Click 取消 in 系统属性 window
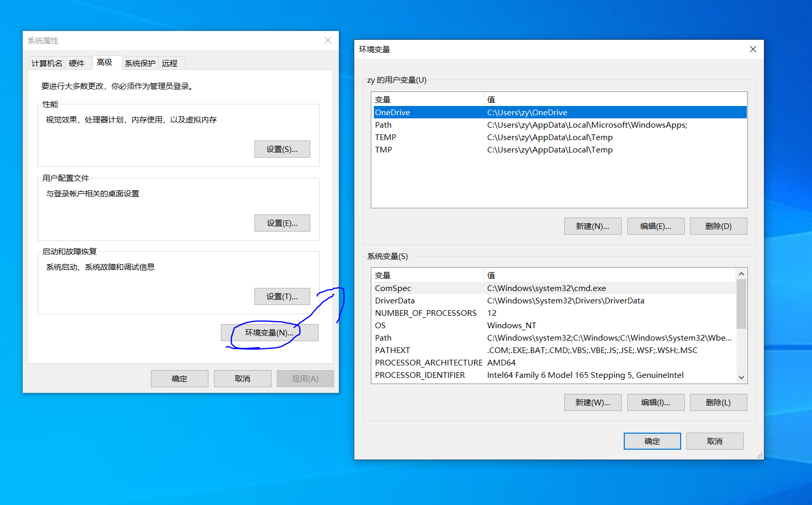 point(243,378)
